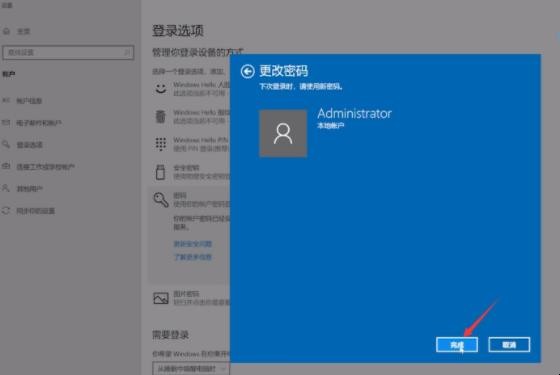Image resolution: width=560 pixels, height=375 pixels.
Task: Click the 图片密码 option label
Action: [186, 294]
